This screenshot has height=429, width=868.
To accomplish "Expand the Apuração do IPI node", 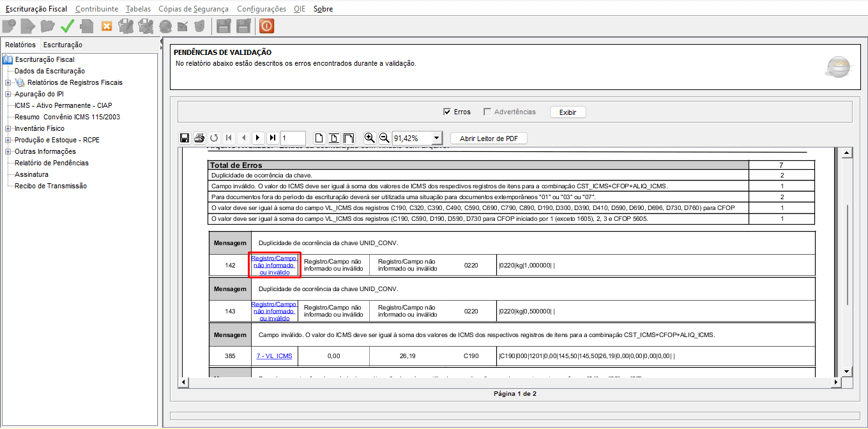I will click(8, 94).
